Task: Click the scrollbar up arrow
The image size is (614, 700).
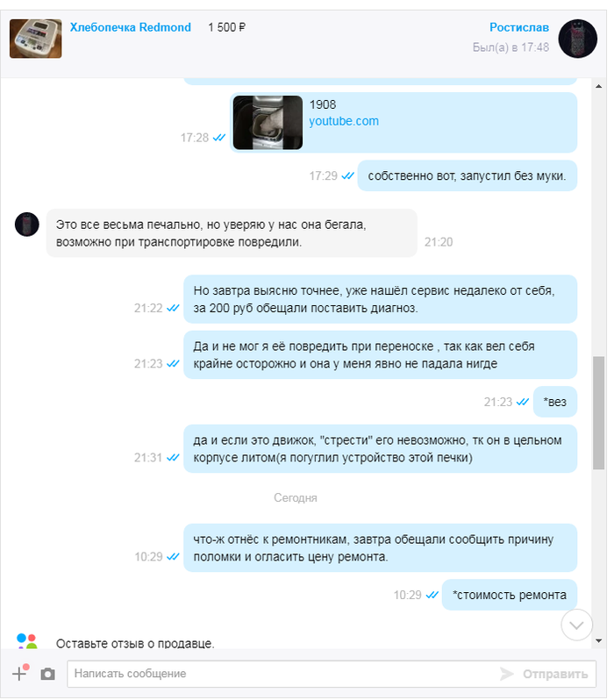Action: tap(598, 86)
